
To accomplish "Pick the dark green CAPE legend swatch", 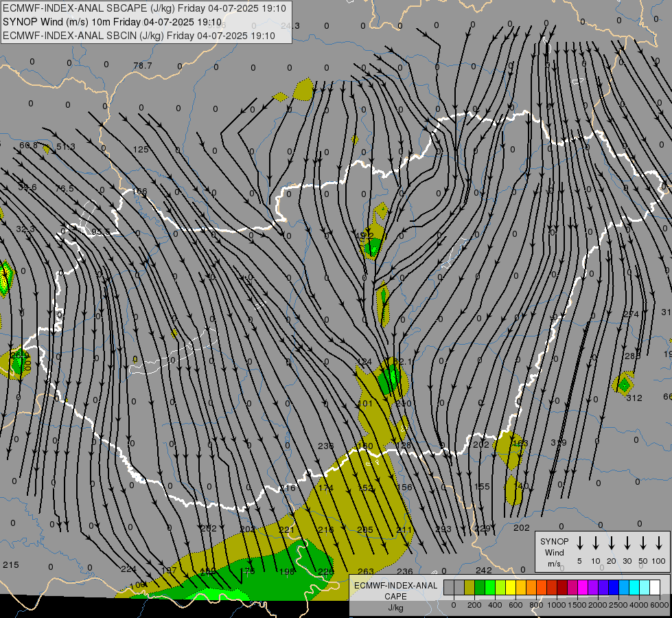I will point(480,588).
